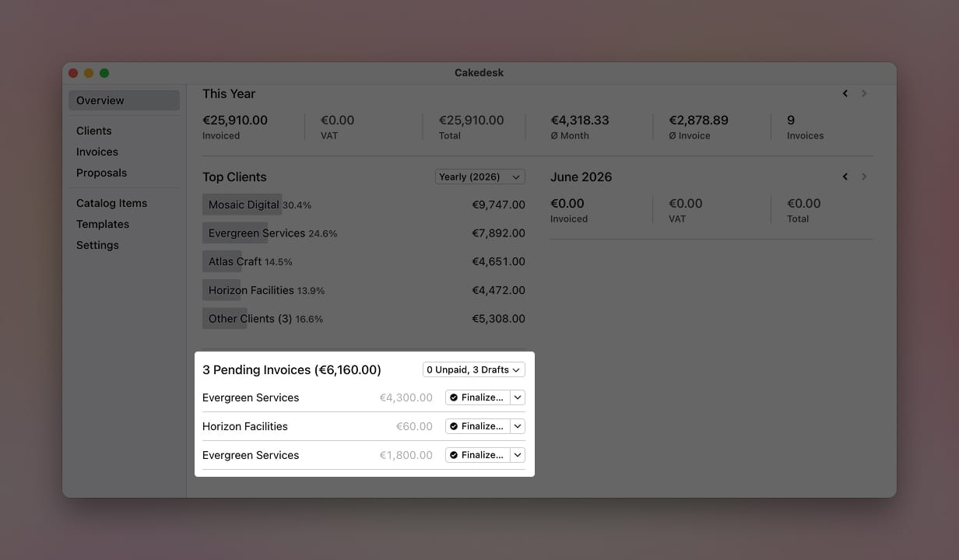Click the €25,910.00 Invoiced figure
The height and width of the screenshot is (560, 959).
click(235, 121)
